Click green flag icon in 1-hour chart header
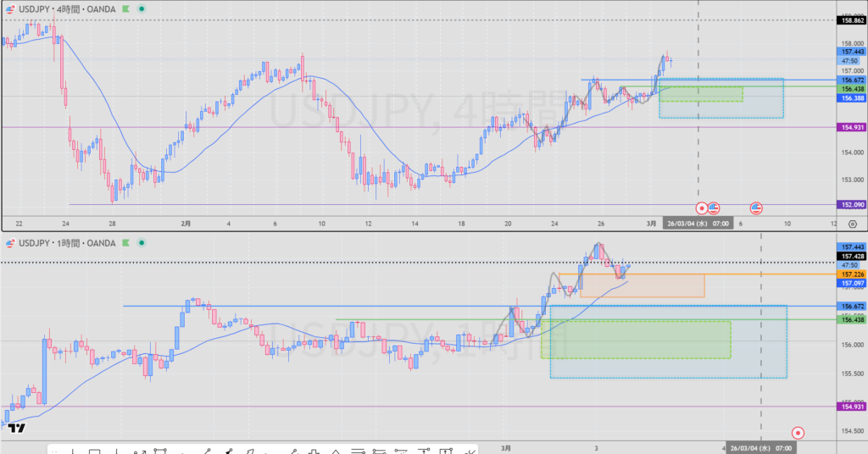Viewport: 868px width, 454px height. [x=125, y=244]
